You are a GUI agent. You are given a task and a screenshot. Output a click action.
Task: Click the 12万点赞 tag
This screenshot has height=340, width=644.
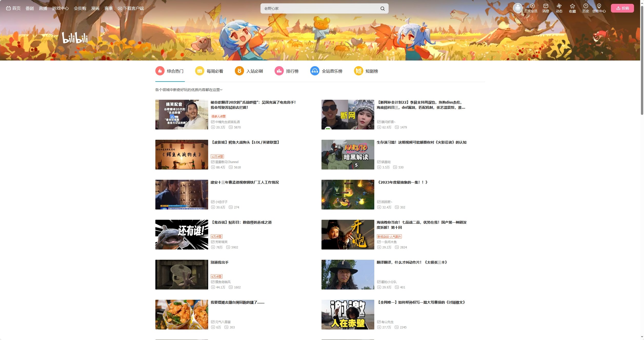217,156
